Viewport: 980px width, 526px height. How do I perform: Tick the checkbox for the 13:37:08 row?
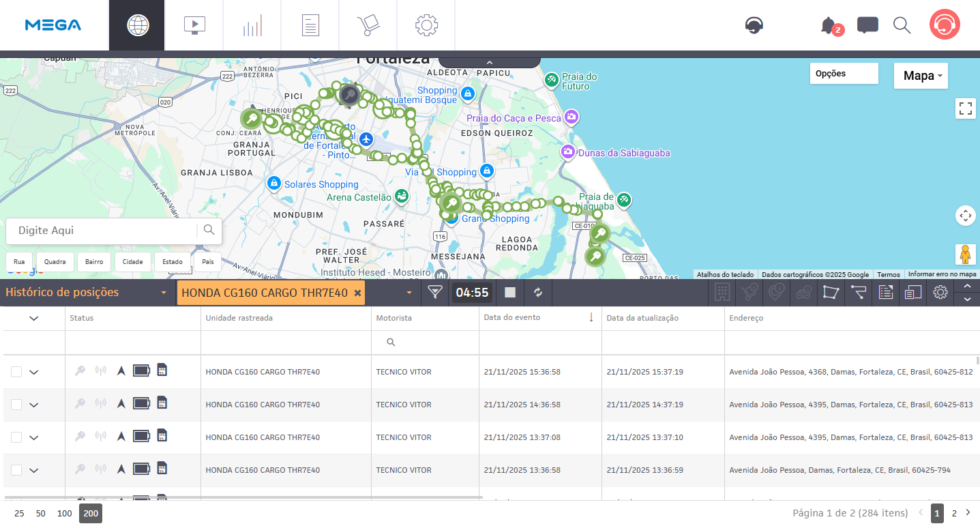click(16, 437)
